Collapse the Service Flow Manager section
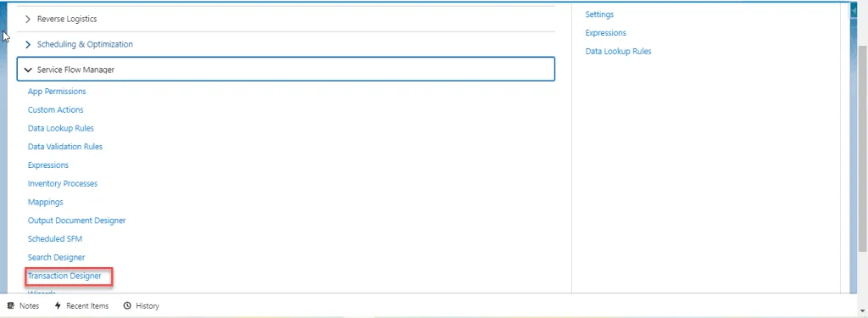868x318 pixels. (x=286, y=70)
